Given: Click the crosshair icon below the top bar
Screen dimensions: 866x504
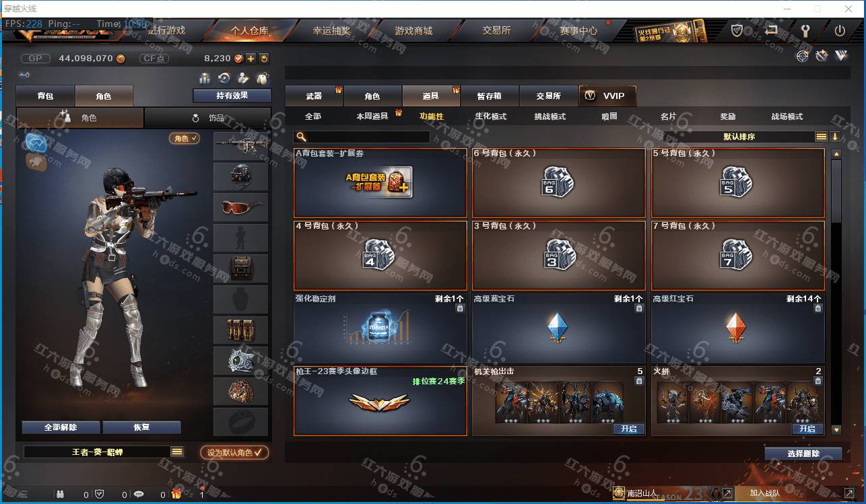Looking at the screenshot, I should click(x=802, y=56).
